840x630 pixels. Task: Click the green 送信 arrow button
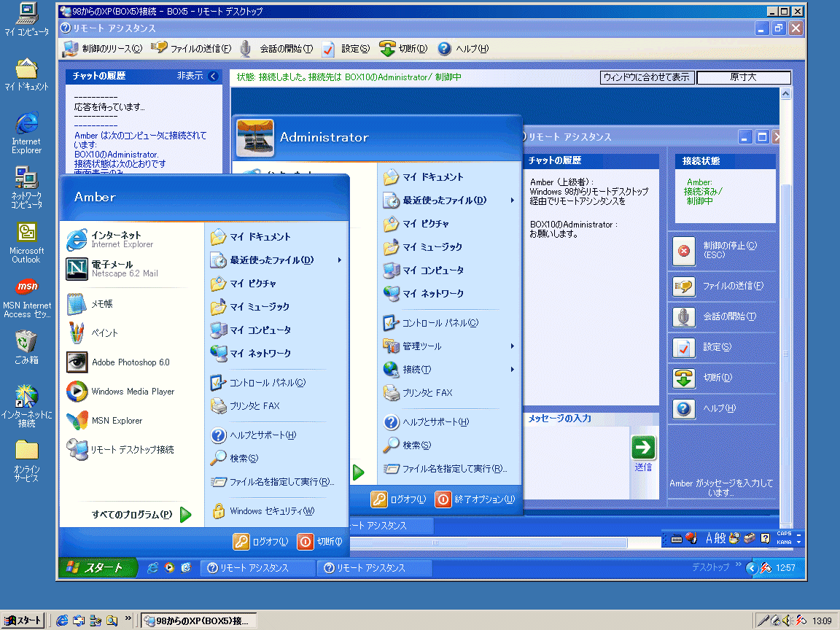(x=643, y=447)
